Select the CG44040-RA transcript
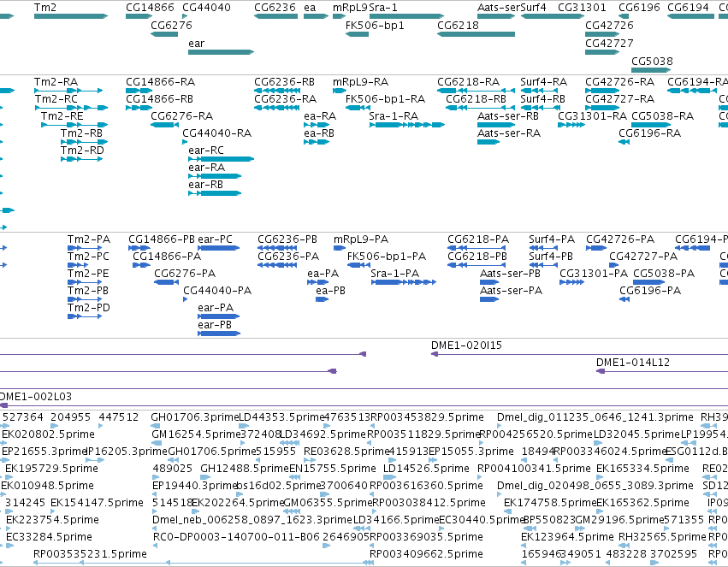728x567 pixels. coord(185,142)
